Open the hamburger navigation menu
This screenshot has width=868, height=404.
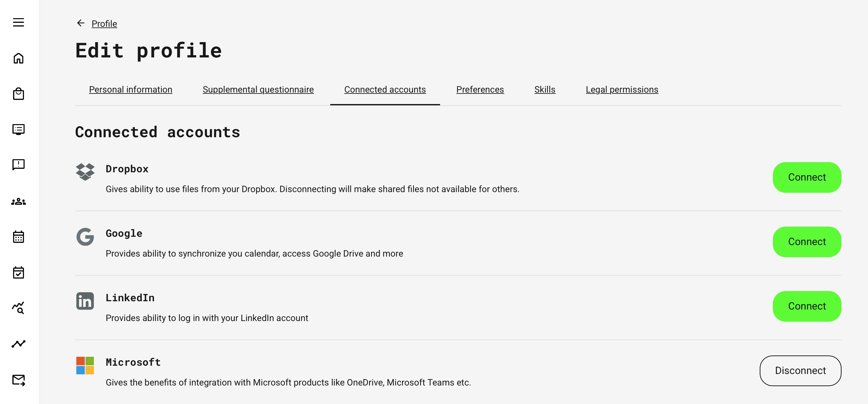click(19, 22)
